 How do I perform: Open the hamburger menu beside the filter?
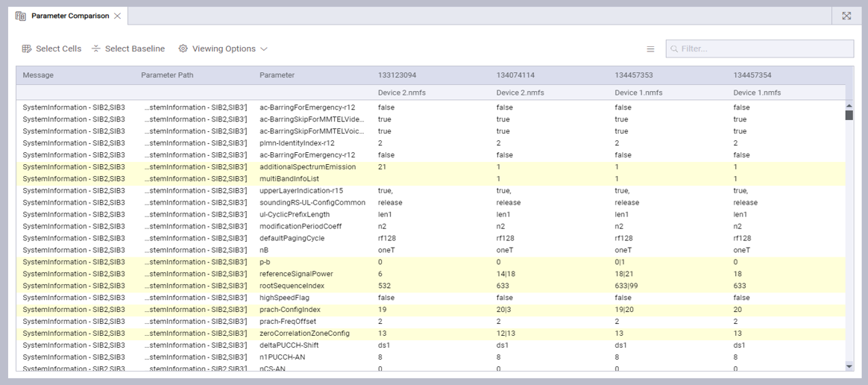click(650, 48)
